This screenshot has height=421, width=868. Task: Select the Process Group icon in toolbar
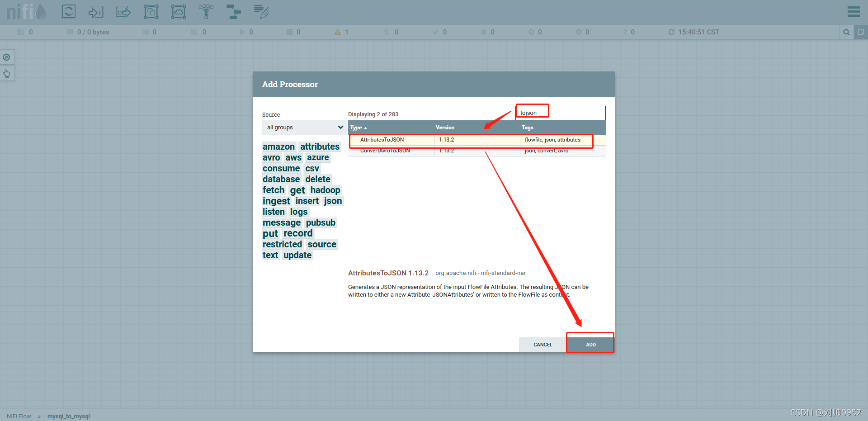click(151, 12)
